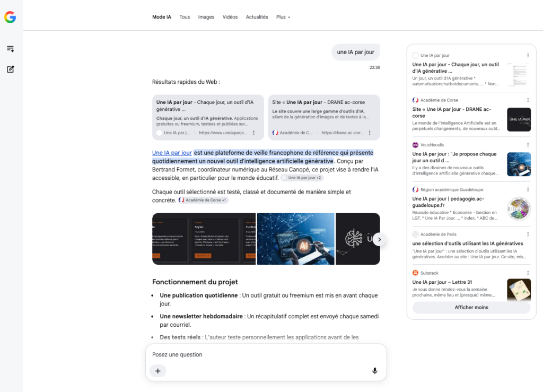Switch to the Vidéos tab
This screenshot has height=392, width=543.
230,17
